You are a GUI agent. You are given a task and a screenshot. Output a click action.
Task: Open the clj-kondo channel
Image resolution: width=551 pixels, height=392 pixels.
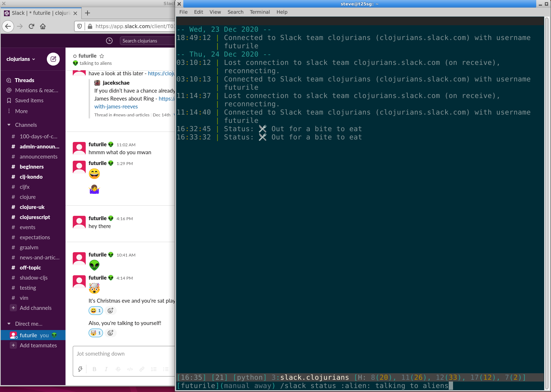click(x=33, y=177)
